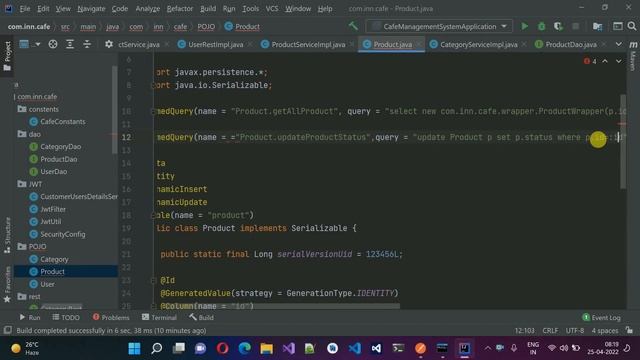
Task: Open the Problems tool window
Action: 111,317
